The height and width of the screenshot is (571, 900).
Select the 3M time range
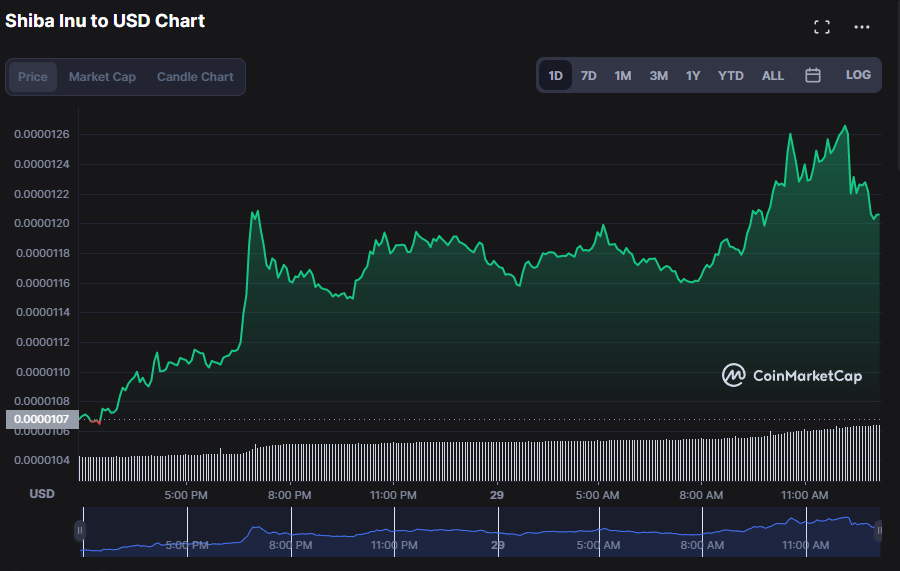pyautogui.click(x=658, y=75)
